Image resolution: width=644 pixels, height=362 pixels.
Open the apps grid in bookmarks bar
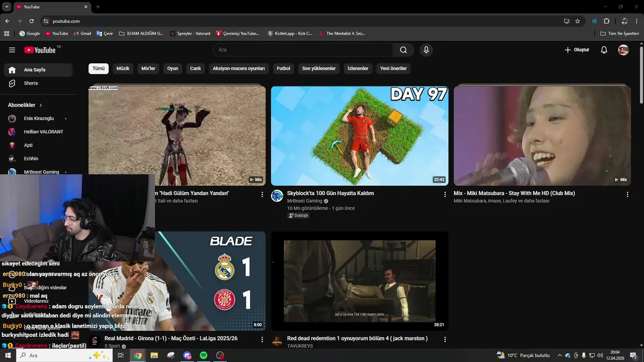(x=7, y=34)
